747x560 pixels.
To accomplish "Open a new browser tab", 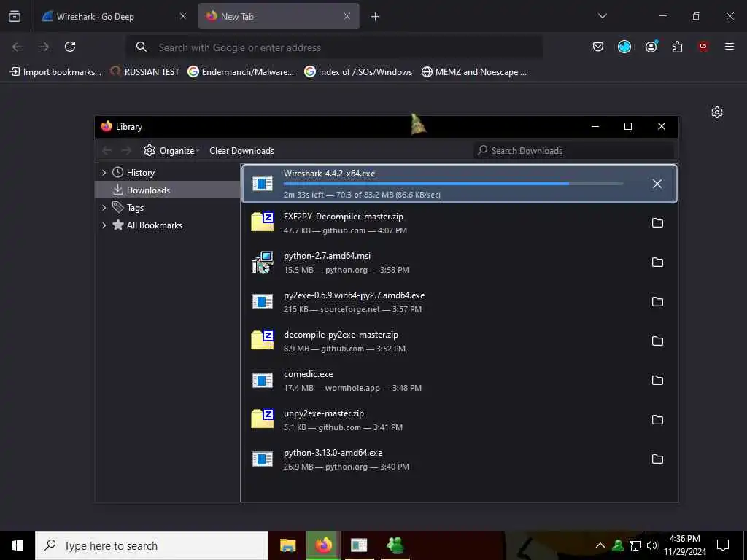I will pyautogui.click(x=376, y=17).
